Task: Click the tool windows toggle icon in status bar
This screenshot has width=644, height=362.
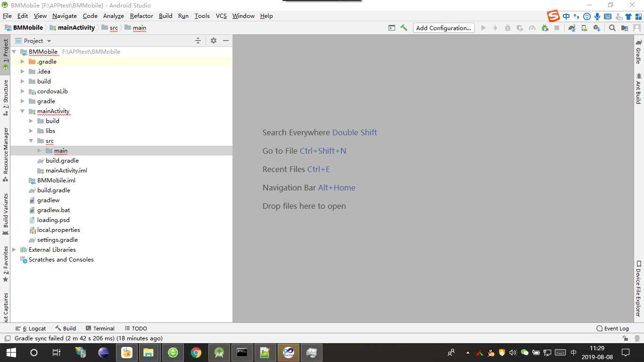Action: click(8, 338)
